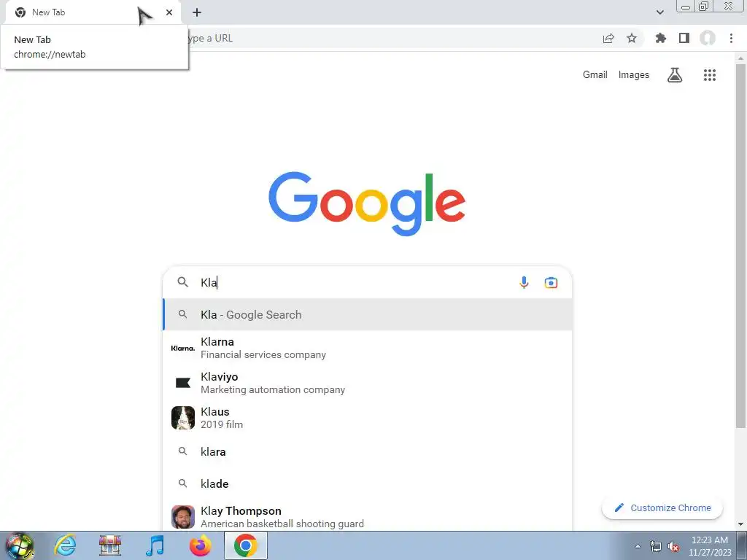Choose the Klay Thompson suggestion
747x560 pixels.
(368, 517)
